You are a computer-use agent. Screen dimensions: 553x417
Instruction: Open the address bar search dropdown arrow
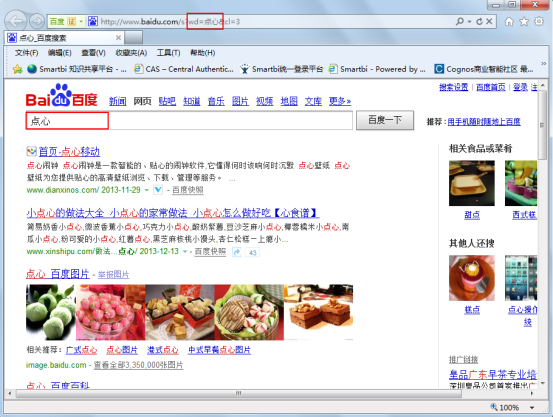point(469,22)
